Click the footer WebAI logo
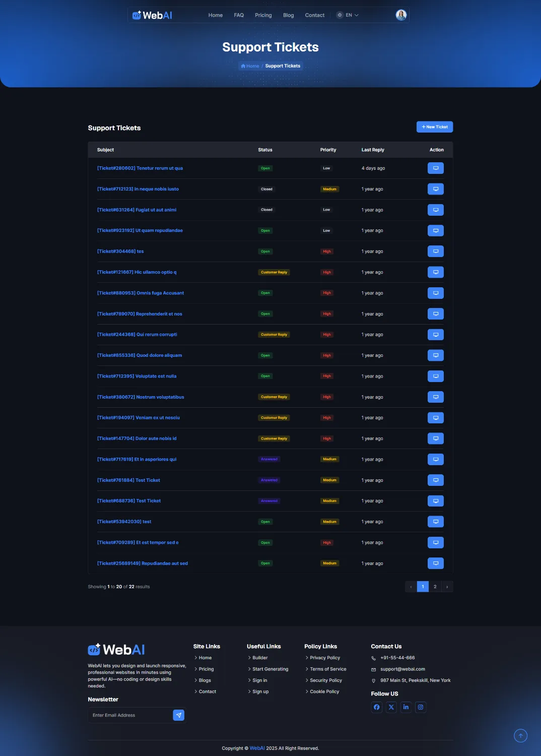The width and height of the screenshot is (541, 756). point(116,650)
